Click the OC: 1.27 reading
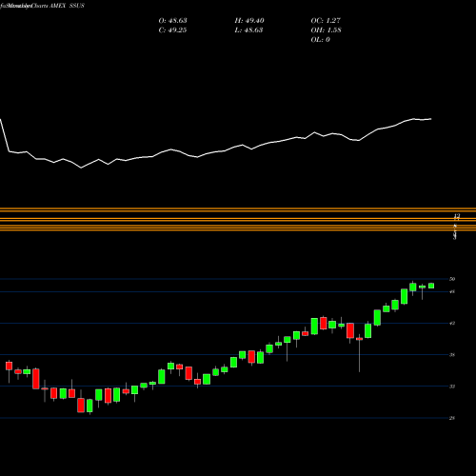Screen dimensions: 476x476 click(x=326, y=21)
